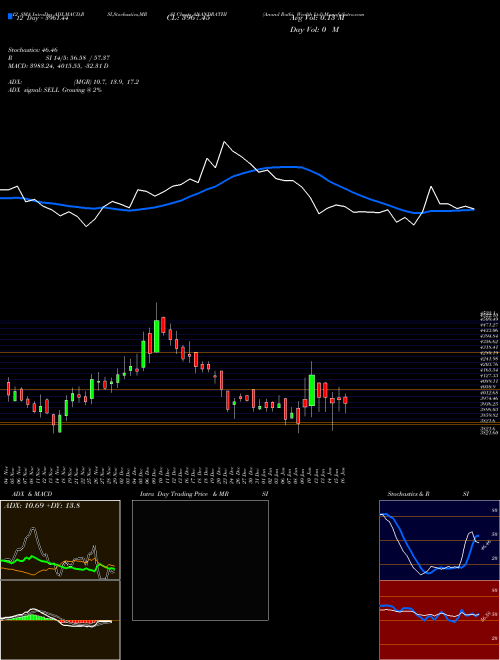
Task: Click the CL closing price value at top
Action: point(188,18)
